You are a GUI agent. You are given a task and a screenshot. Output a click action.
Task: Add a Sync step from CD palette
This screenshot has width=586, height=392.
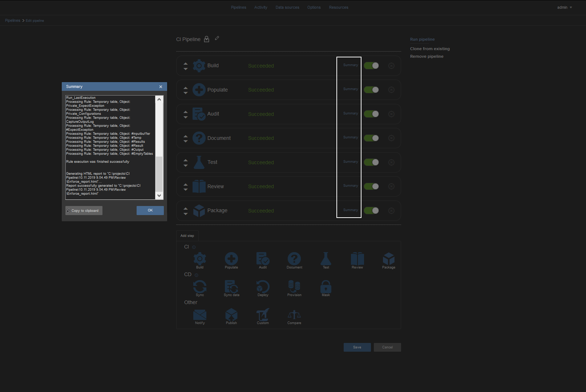pyautogui.click(x=200, y=286)
